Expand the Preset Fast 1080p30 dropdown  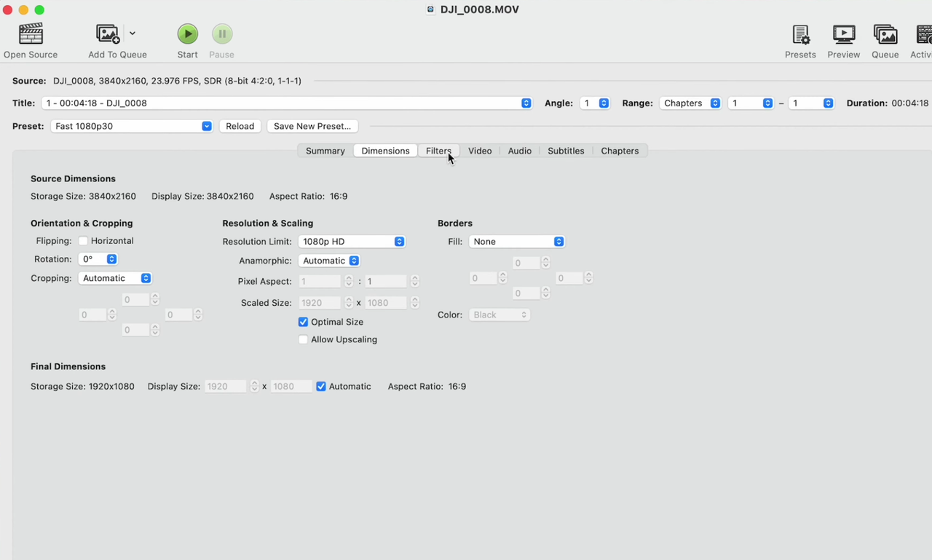(x=132, y=126)
